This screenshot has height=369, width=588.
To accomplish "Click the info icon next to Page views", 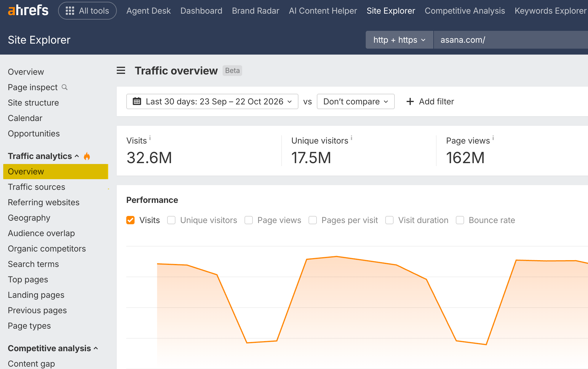I will coord(493,138).
